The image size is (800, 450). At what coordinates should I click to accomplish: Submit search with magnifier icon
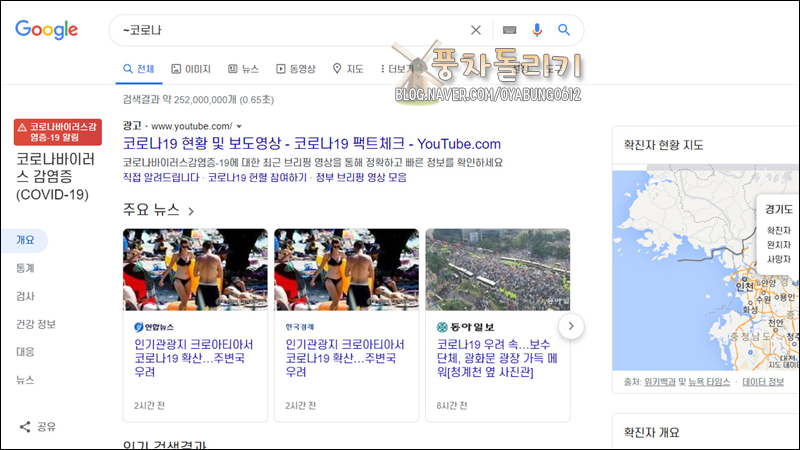click(564, 30)
